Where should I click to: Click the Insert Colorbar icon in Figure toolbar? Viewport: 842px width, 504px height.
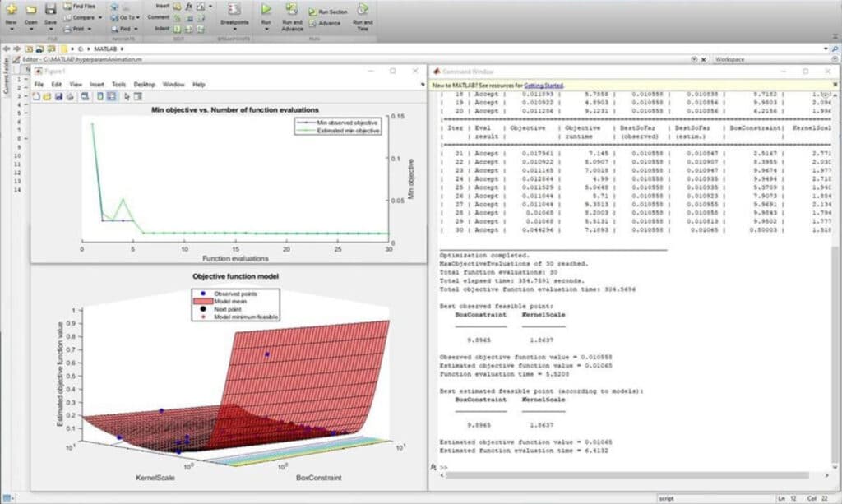click(99, 97)
